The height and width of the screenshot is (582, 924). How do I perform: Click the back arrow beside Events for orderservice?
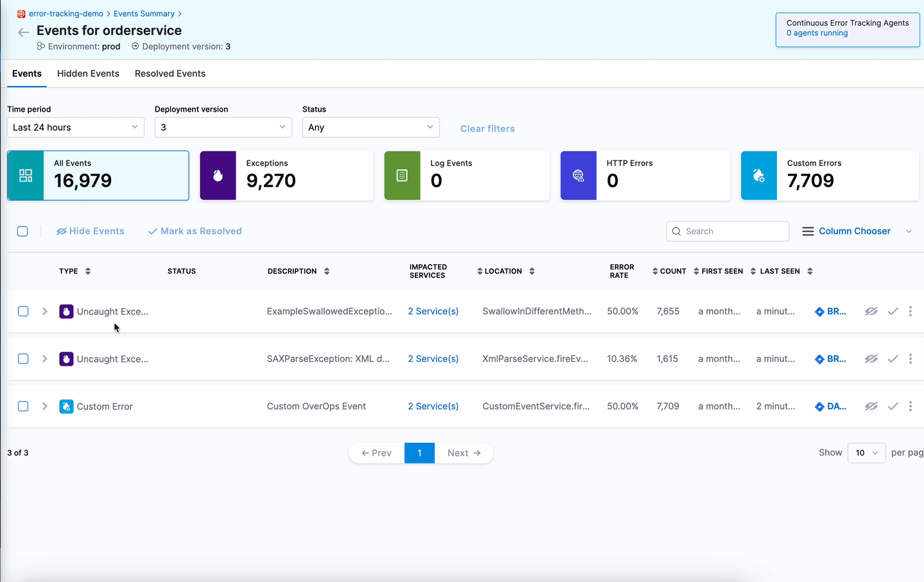[x=24, y=32]
